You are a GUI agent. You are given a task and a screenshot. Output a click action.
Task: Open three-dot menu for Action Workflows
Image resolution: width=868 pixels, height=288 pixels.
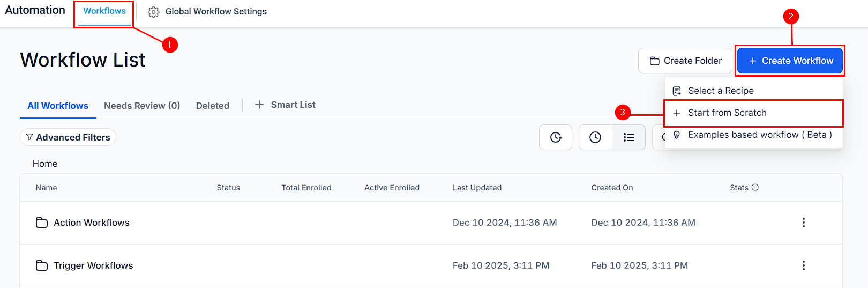(803, 223)
